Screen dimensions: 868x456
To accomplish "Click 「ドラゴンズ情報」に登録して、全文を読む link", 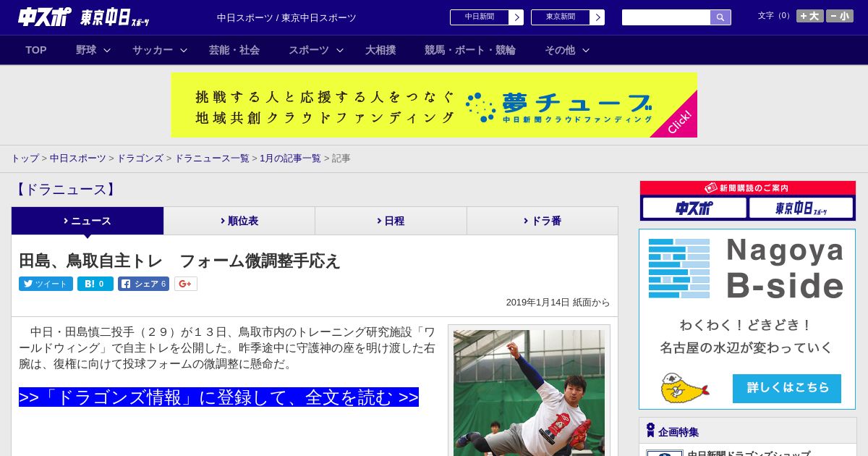I will [x=218, y=397].
